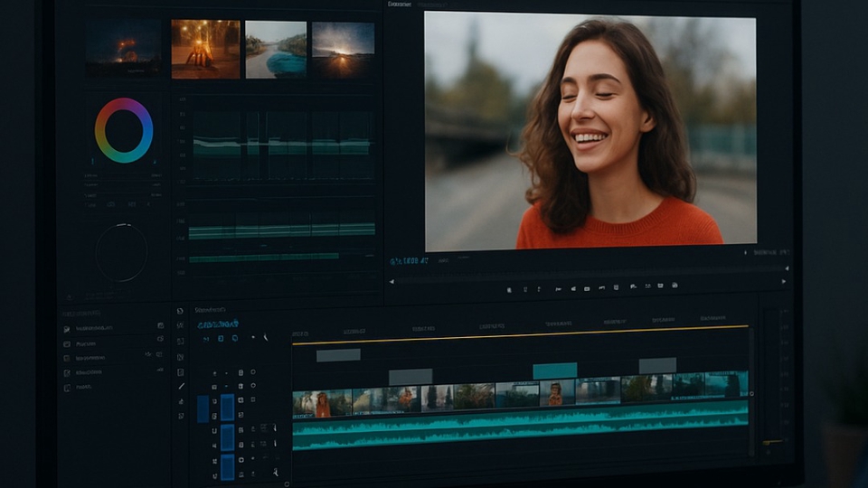The width and height of the screenshot is (868, 488).
Task: Click the dark circular wheel below the color wheel
Action: pyautogui.click(x=121, y=252)
